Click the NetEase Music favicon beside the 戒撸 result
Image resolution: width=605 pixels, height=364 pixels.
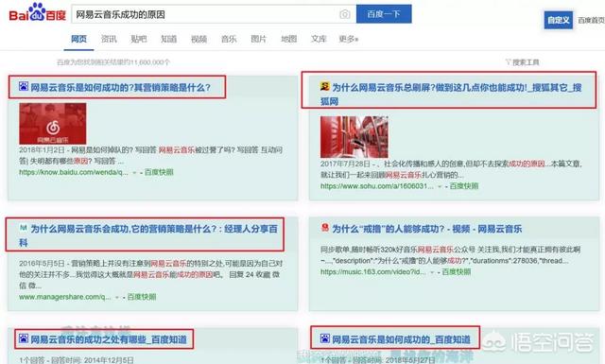tap(325, 228)
